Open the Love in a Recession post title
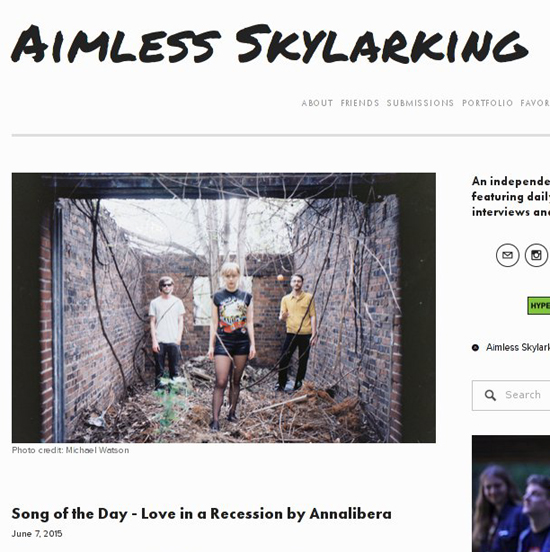The image size is (550, 552). 201,514
